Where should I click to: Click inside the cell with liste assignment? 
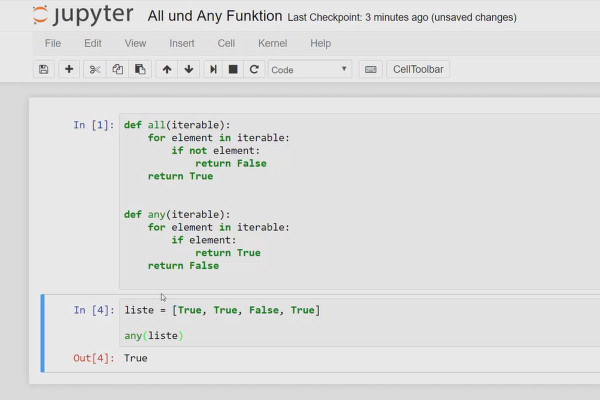[x=360, y=323]
